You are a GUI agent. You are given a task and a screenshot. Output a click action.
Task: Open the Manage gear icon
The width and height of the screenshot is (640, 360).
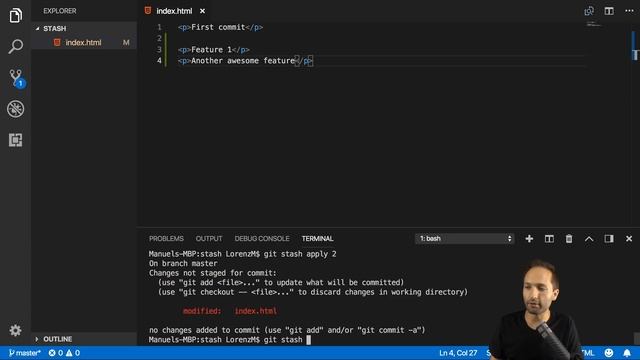tap(16, 330)
